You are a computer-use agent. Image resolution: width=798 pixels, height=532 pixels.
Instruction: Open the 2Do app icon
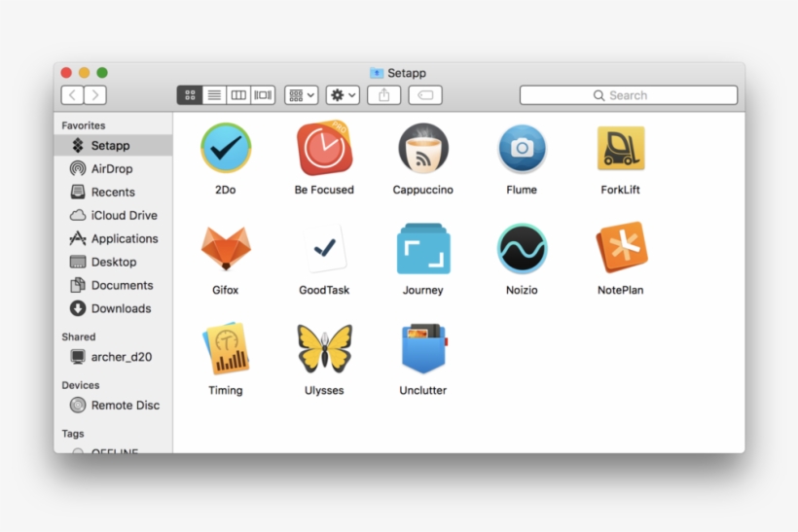(x=226, y=148)
